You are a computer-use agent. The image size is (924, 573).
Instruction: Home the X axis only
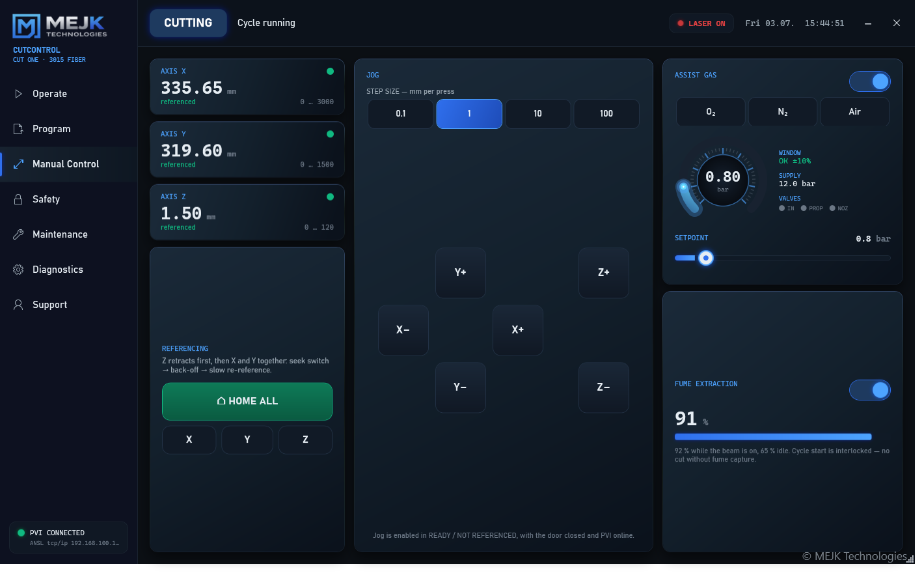(189, 440)
